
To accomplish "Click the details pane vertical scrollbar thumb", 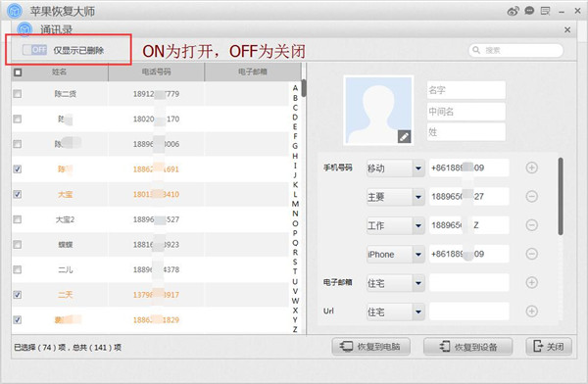I will point(561,197).
